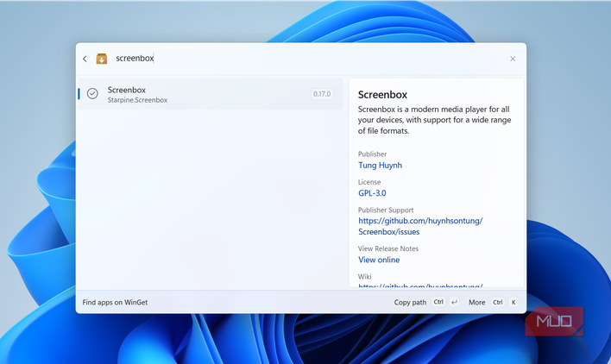
Task: Click the View Release Notes label
Action: point(388,248)
